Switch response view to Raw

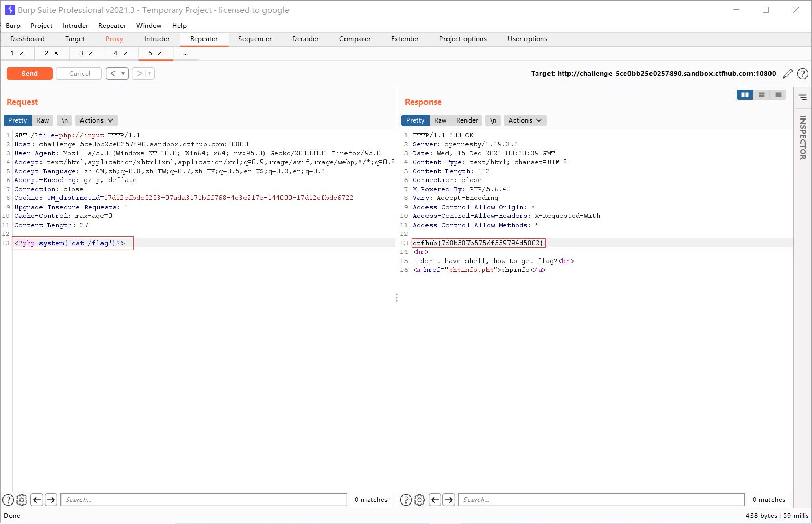[440, 120]
